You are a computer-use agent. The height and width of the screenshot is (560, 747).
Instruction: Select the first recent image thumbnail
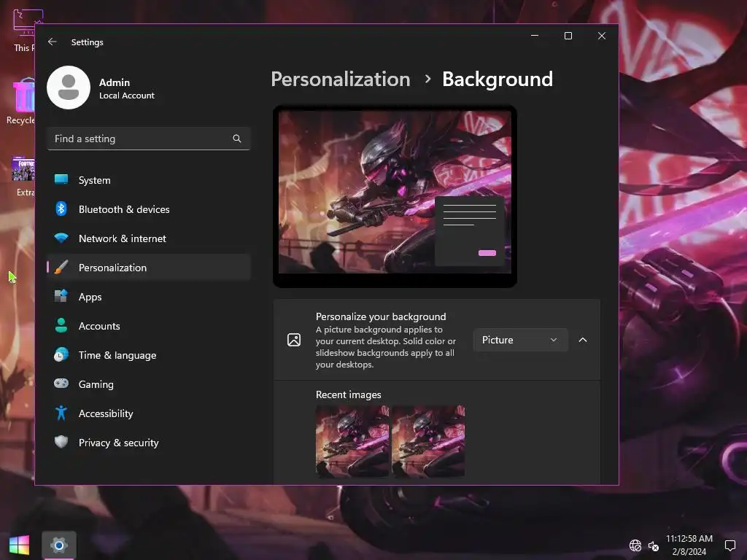352,441
